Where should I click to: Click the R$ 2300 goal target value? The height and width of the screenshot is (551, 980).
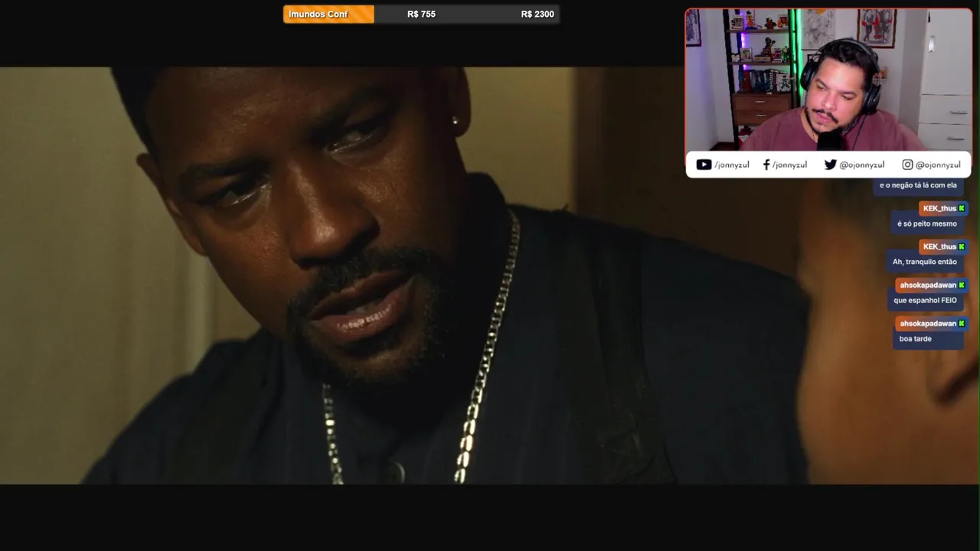point(537,15)
